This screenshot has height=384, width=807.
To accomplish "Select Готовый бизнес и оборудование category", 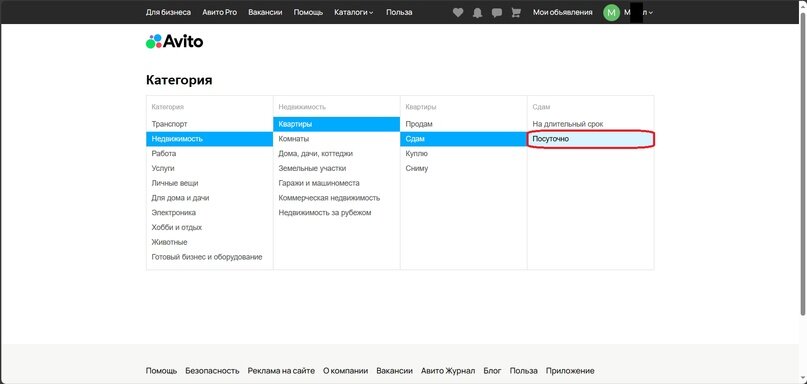I will [209, 257].
